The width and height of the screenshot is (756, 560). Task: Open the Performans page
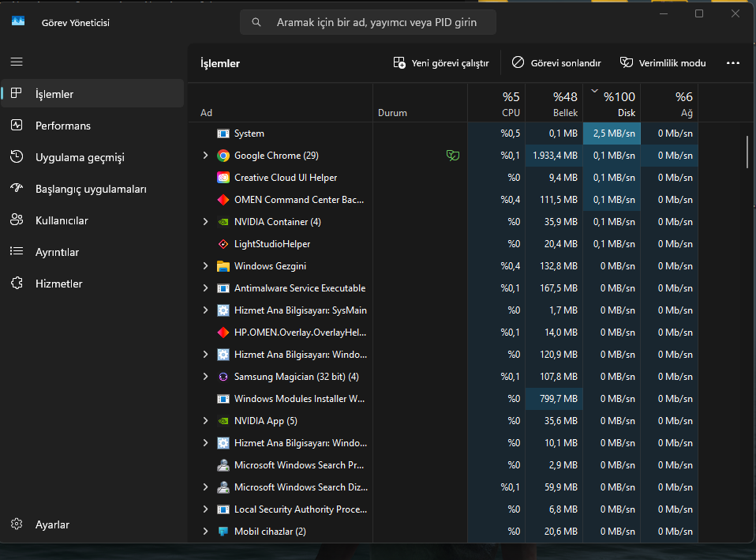[92, 126]
